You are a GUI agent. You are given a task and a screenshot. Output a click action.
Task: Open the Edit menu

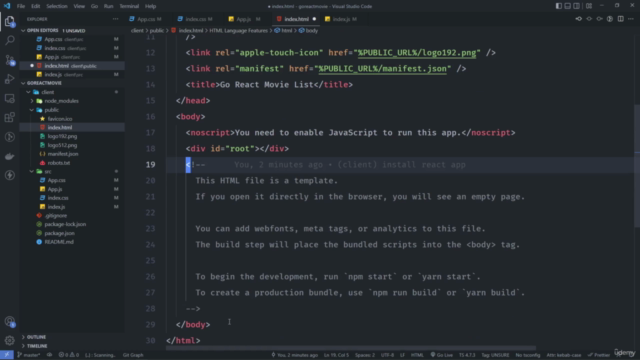pyautogui.click(x=36, y=6)
